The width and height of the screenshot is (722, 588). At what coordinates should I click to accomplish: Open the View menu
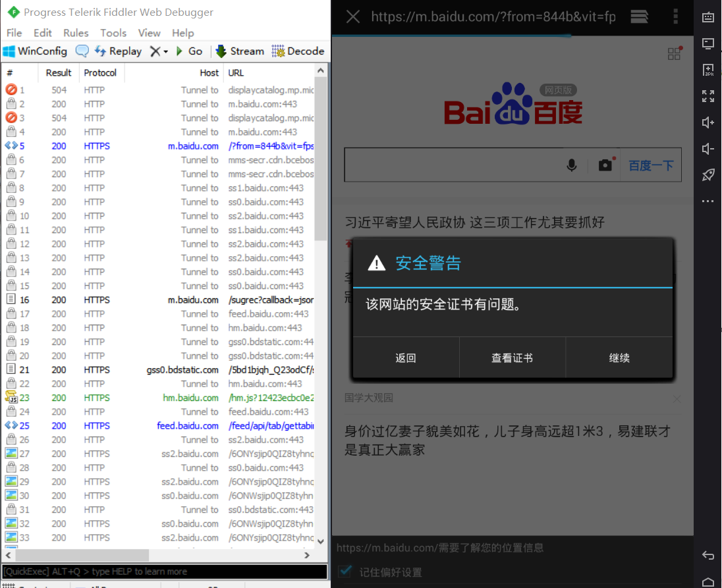click(x=149, y=33)
